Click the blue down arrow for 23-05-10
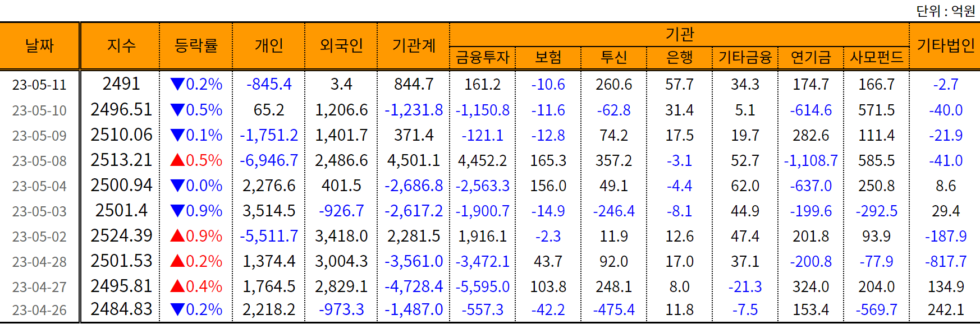The image size is (980, 324). (177, 110)
